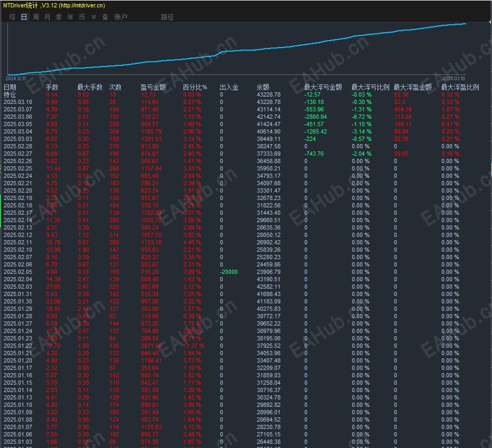Click the 盈亏金额 column header
This screenshot has width=492, height=448.
tap(153, 87)
